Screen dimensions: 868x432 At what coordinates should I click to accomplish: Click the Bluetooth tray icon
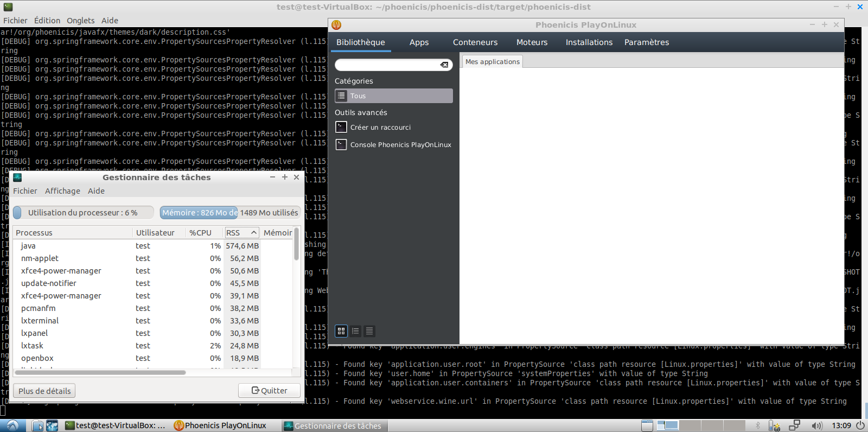coord(758,425)
